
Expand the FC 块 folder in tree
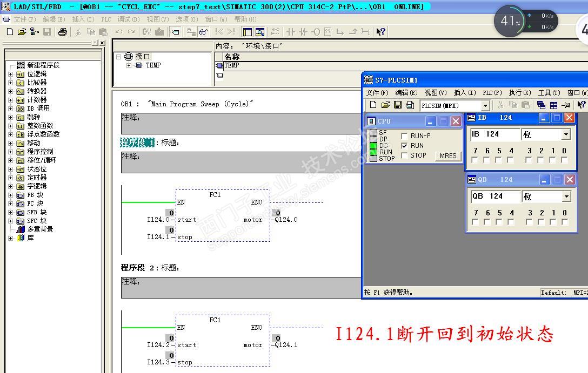click(10, 204)
